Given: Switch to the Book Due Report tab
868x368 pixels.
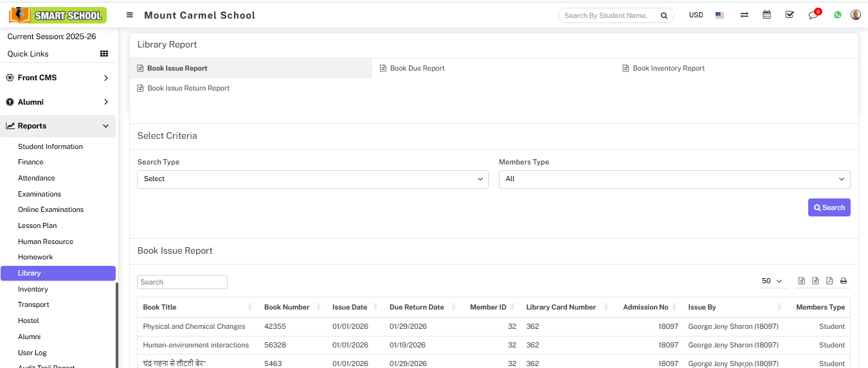Looking at the screenshot, I should (x=417, y=68).
